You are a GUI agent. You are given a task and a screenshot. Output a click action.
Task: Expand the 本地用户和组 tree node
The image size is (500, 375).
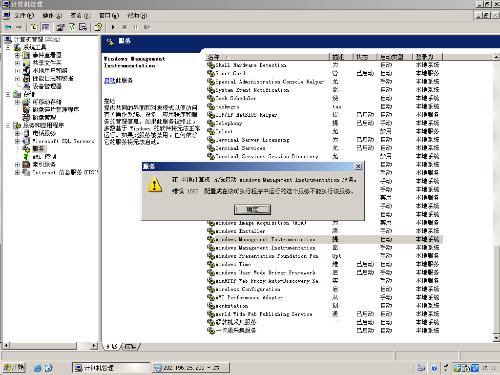(17, 71)
